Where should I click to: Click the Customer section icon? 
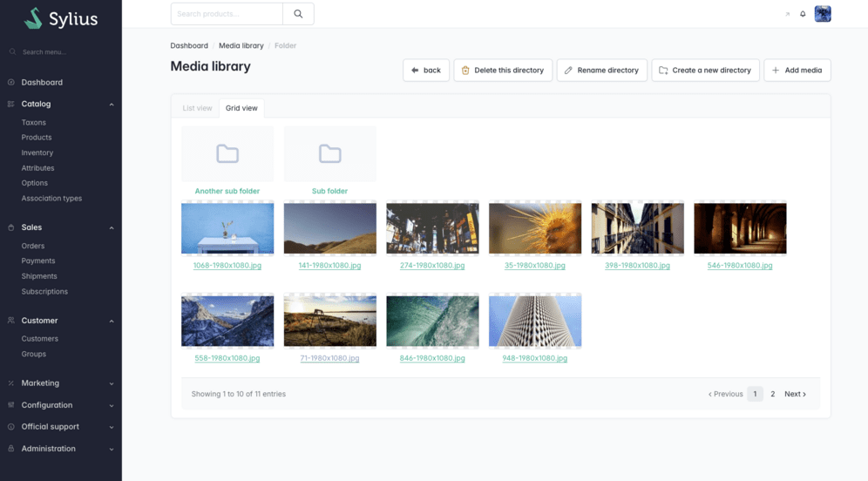click(11, 321)
